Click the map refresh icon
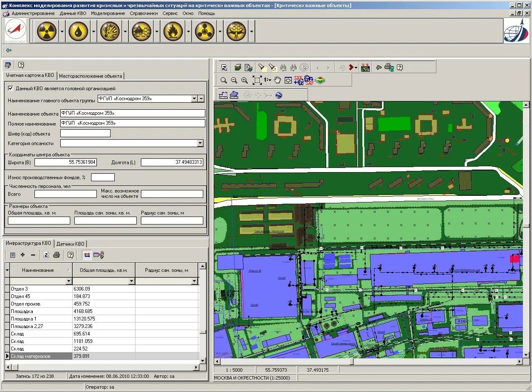 pos(224,67)
